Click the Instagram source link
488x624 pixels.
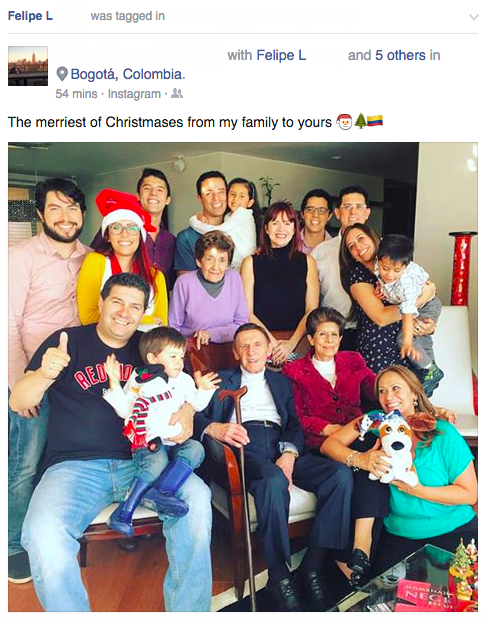[134, 94]
